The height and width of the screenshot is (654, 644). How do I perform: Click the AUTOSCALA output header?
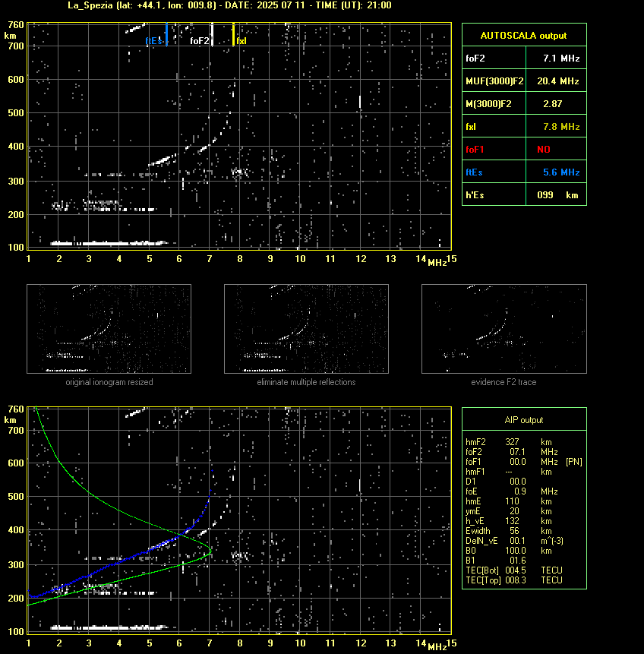tap(523, 36)
